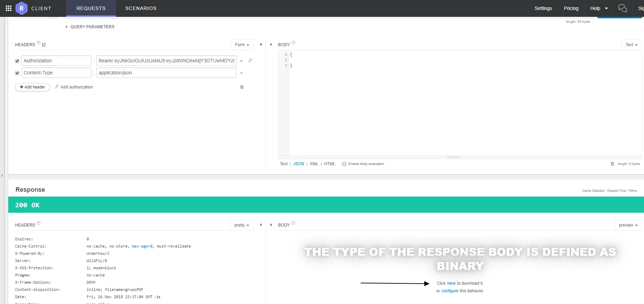Expand the left sidebar drawer

point(2,176)
